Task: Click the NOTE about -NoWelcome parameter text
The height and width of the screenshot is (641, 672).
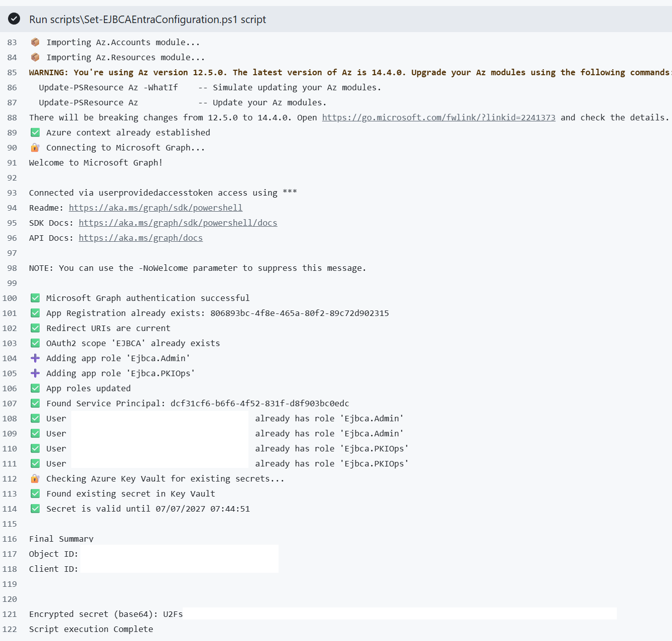Action: pyautogui.click(x=198, y=268)
